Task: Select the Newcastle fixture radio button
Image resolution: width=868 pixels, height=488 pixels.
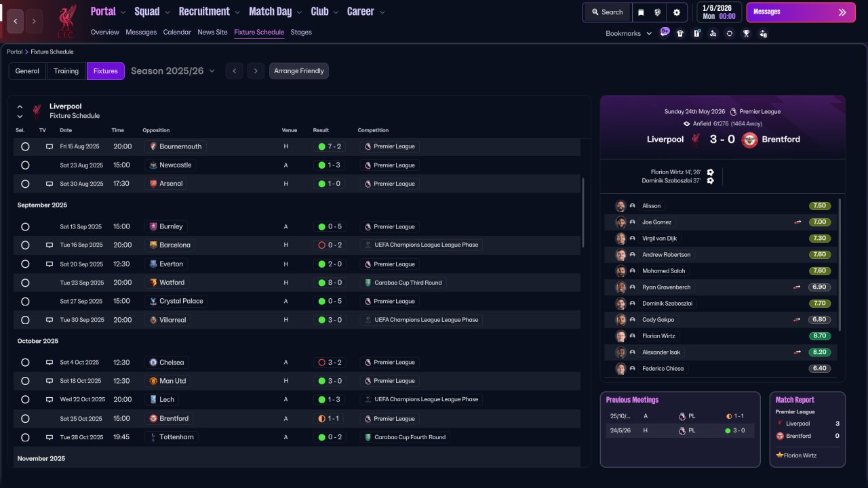Action: coord(25,165)
